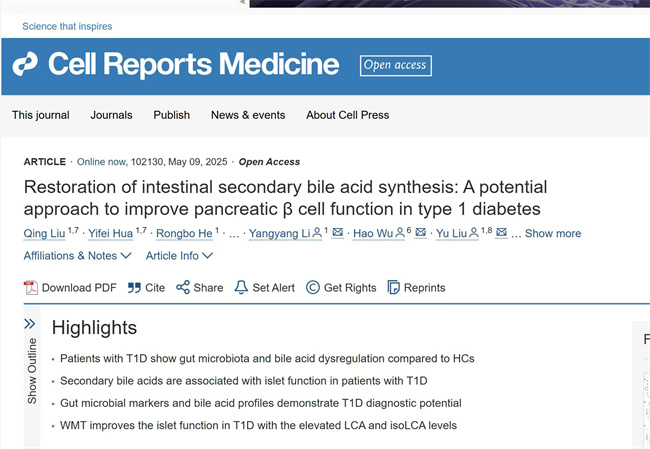Click the Cite quotation mark icon
The width and height of the screenshot is (650, 449).
134,288
